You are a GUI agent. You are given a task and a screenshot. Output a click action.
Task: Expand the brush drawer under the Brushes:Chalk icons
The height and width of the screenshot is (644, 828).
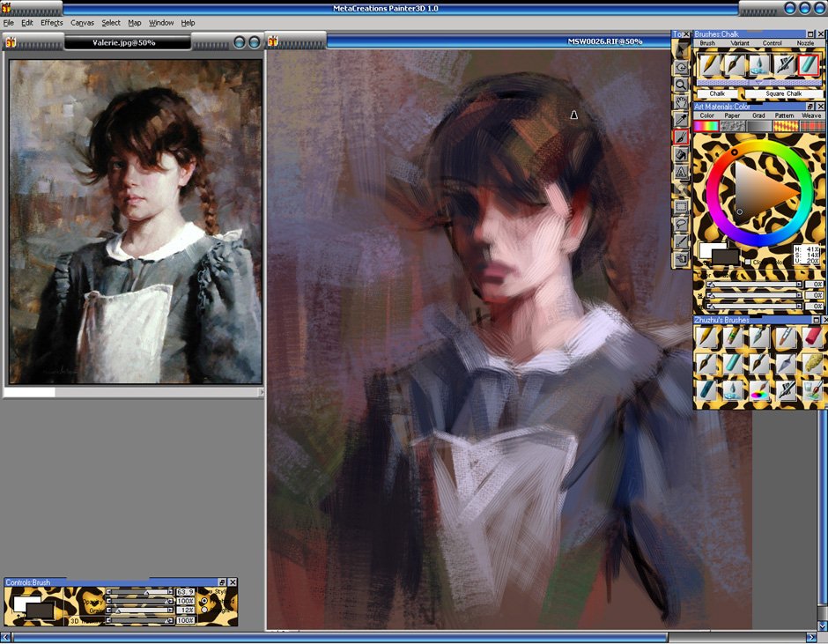(758, 83)
